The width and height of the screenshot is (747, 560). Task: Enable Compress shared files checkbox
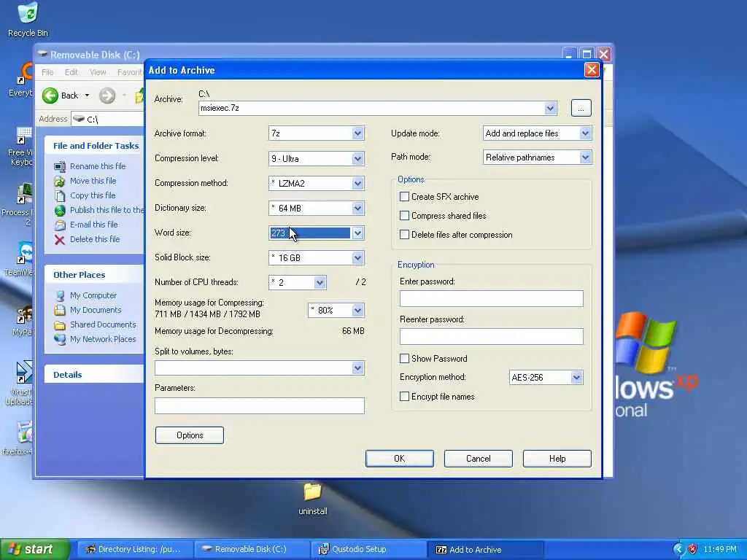point(404,216)
